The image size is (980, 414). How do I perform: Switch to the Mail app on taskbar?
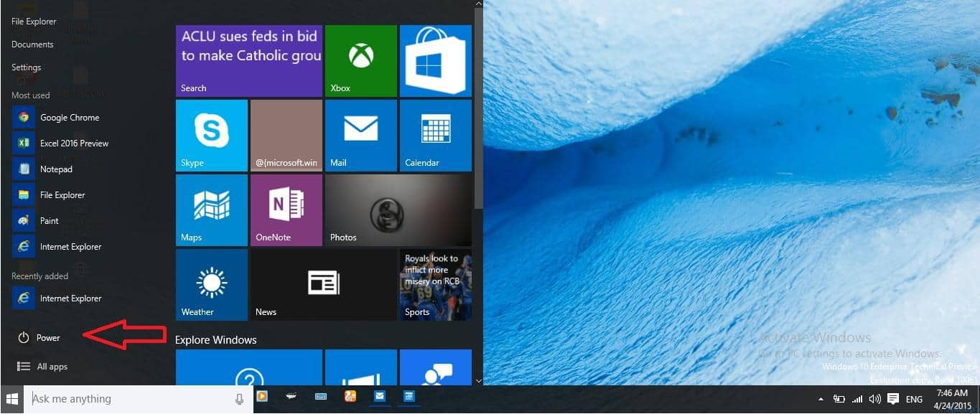(x=379, y=396)
